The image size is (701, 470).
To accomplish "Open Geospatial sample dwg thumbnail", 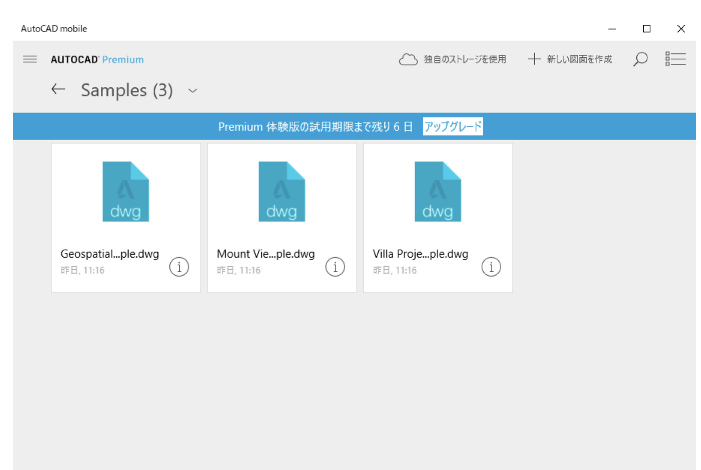I will tap(126, 191).
